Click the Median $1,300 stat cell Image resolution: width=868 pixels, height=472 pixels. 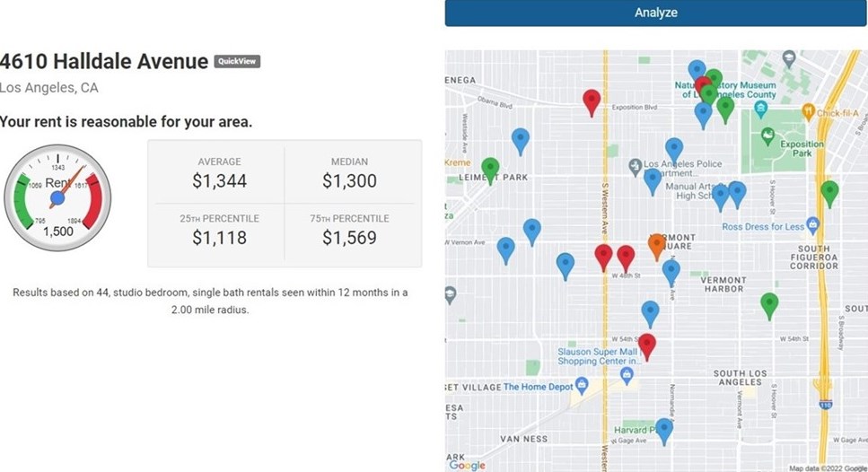pyautogui.click(x=349, y=172)
